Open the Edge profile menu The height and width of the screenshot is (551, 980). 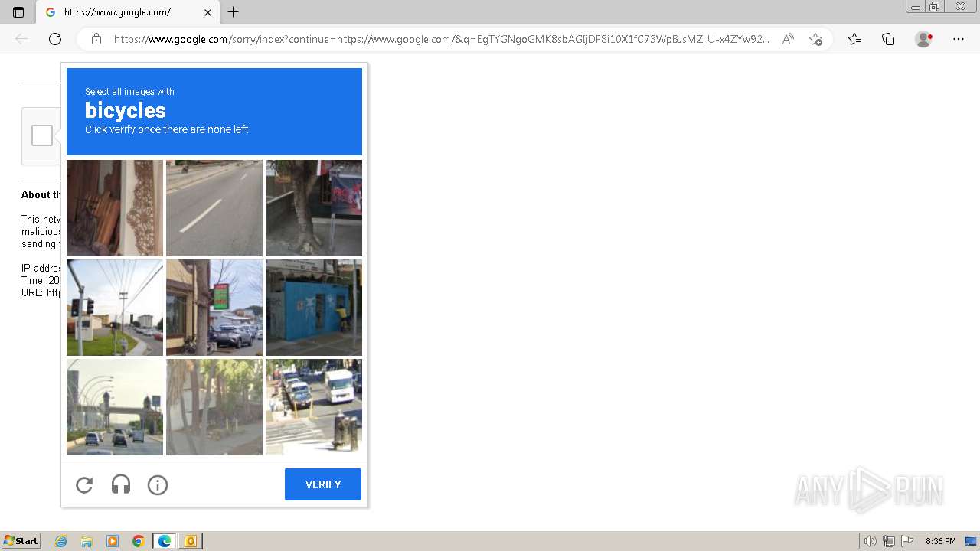coord(924,39)
